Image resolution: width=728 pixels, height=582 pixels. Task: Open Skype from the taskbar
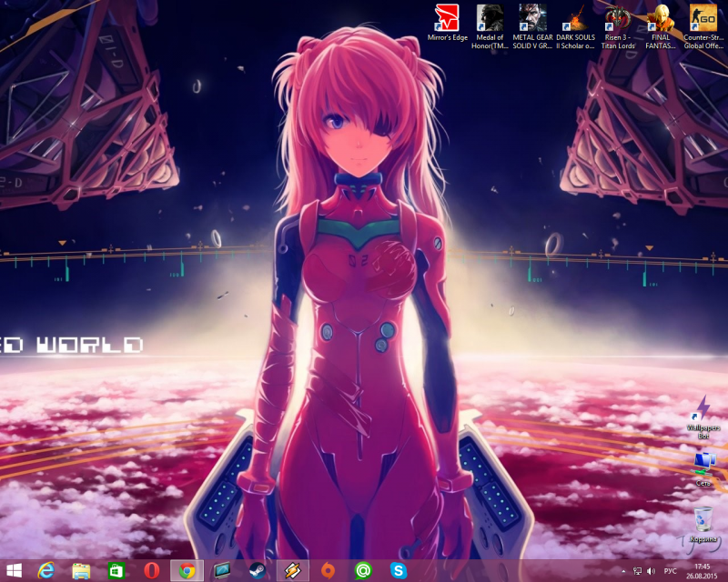(399, 570)
